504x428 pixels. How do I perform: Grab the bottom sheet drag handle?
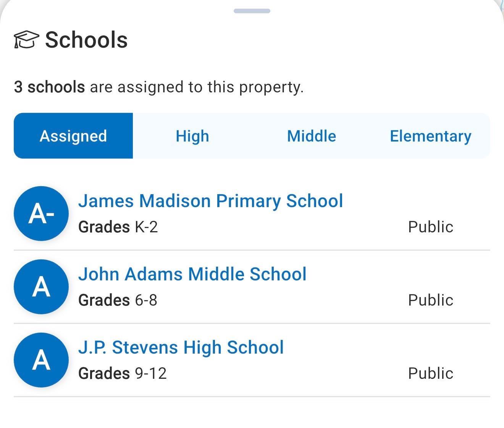click(252, 11)
